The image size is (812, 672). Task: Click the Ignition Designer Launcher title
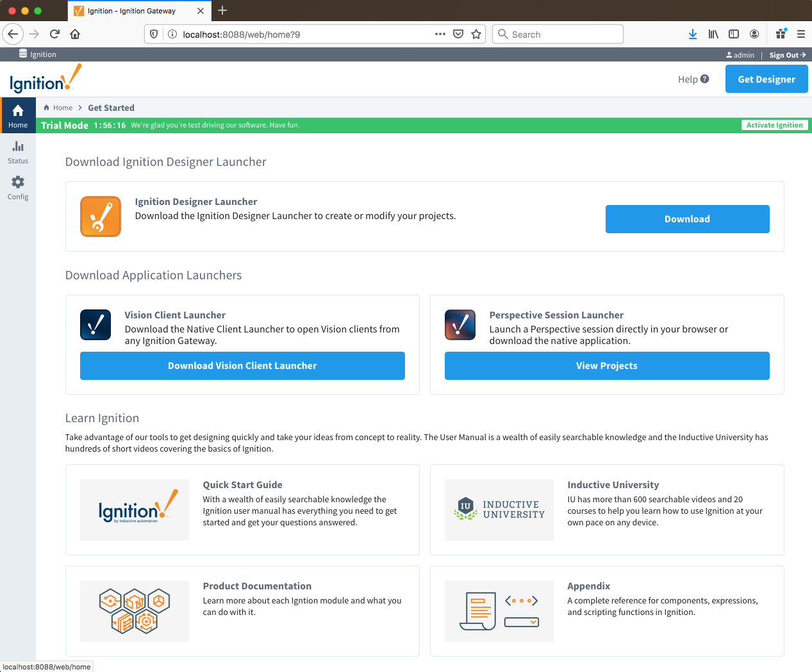[x=196, y=202]
